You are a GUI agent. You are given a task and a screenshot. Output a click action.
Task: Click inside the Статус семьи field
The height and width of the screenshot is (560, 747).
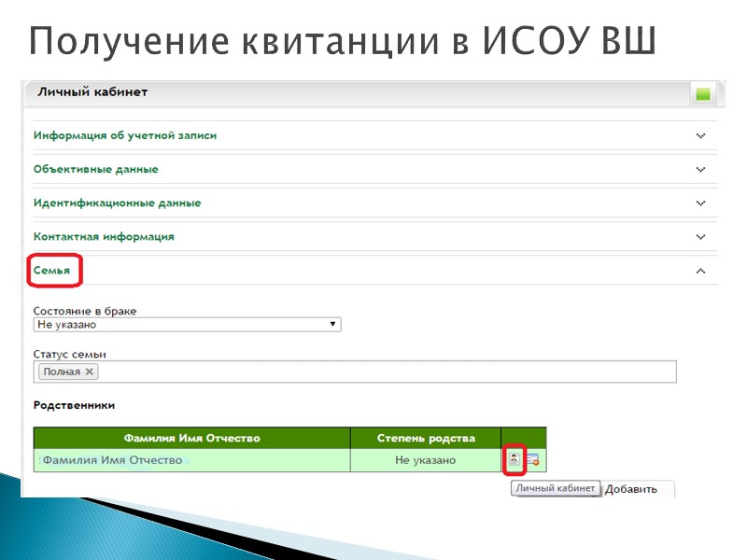click(x=355, y=371)
